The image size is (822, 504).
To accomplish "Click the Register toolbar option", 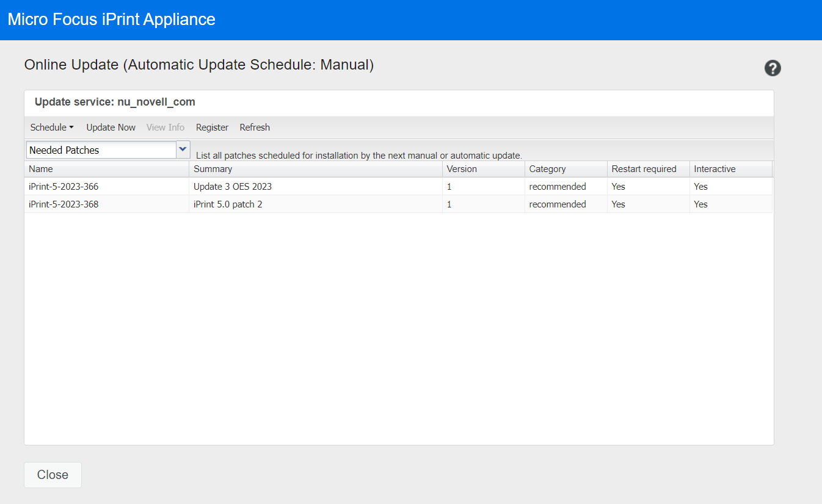I will click(212, 128).
